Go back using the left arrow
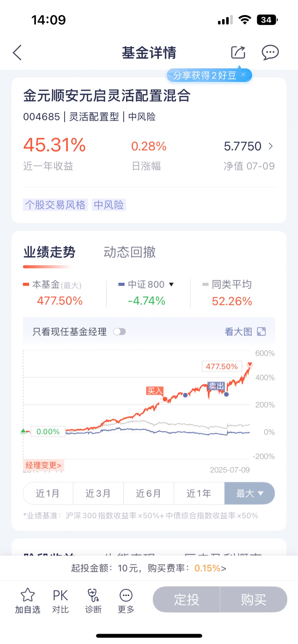Screen dimensions: 298x644 pos(17,53)
